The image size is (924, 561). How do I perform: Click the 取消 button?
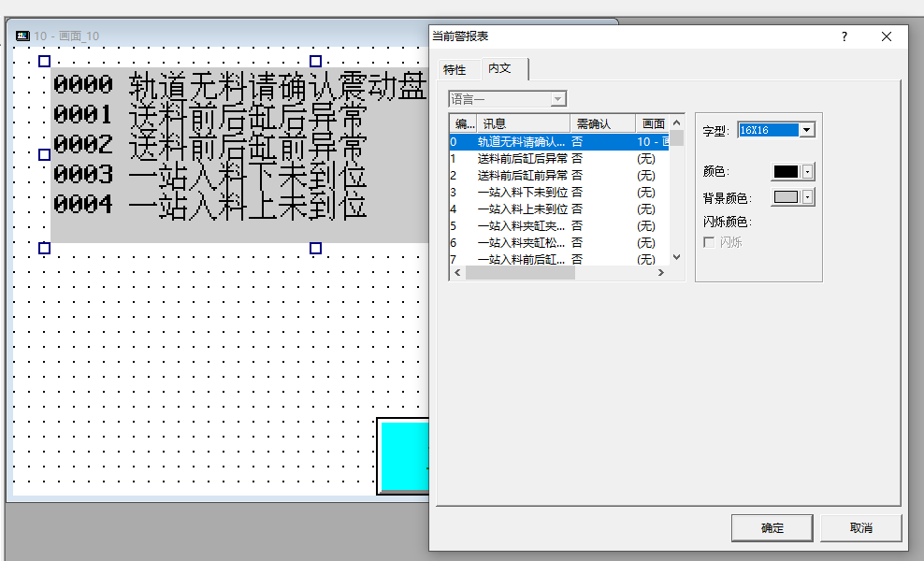click(861, 527)
